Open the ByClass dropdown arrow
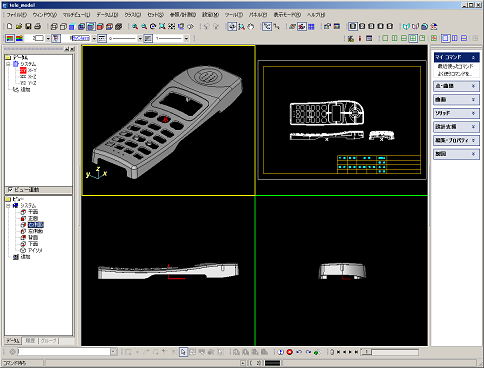This screenshot has height=368, width=484. tap(94, 38)
